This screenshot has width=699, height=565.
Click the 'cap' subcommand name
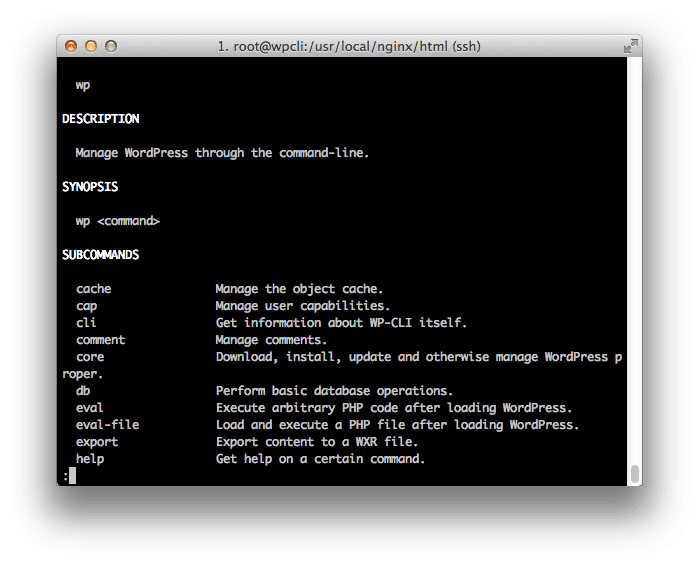(86, 306)
